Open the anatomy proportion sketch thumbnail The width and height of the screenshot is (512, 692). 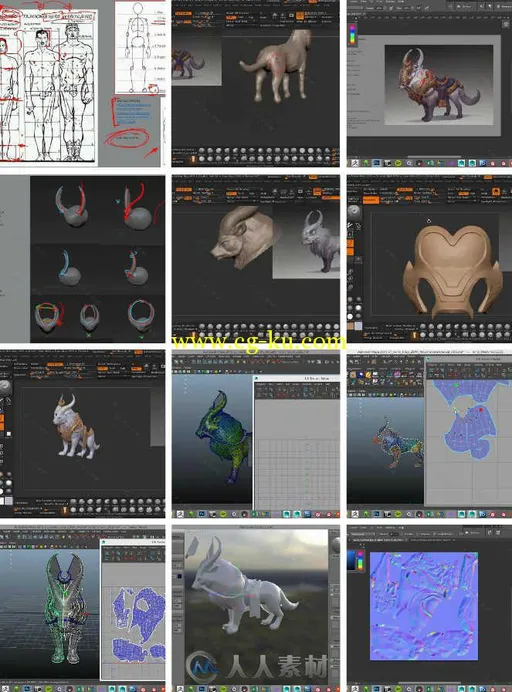tap(82, 83)
